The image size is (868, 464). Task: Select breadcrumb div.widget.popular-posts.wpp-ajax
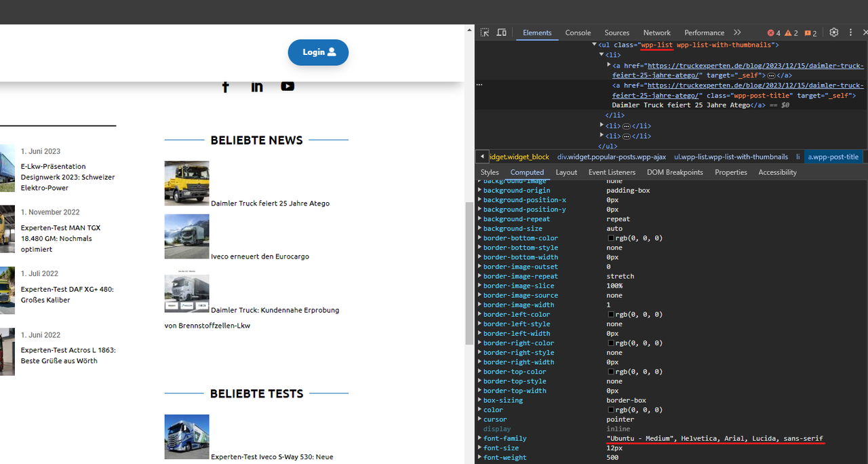(612, 157)
